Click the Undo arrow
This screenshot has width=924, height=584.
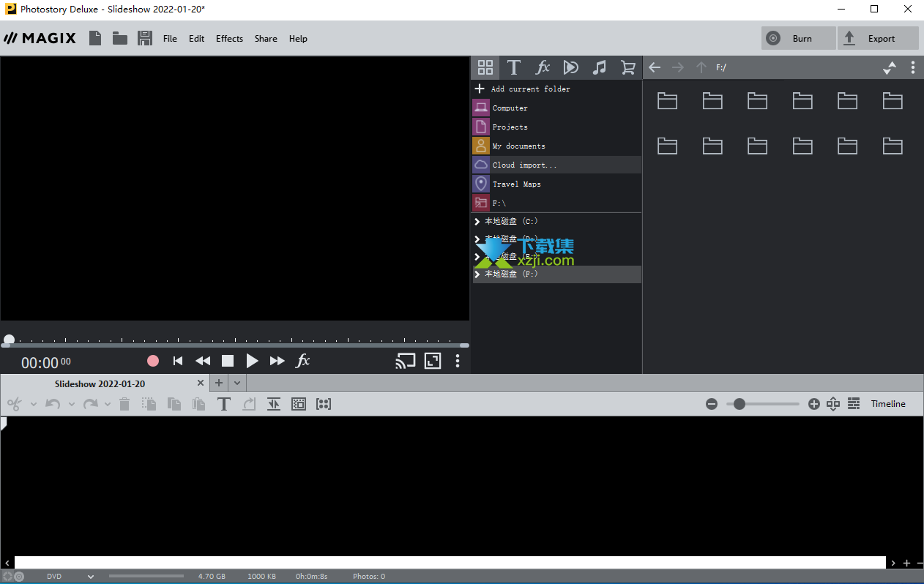(53, 404)
